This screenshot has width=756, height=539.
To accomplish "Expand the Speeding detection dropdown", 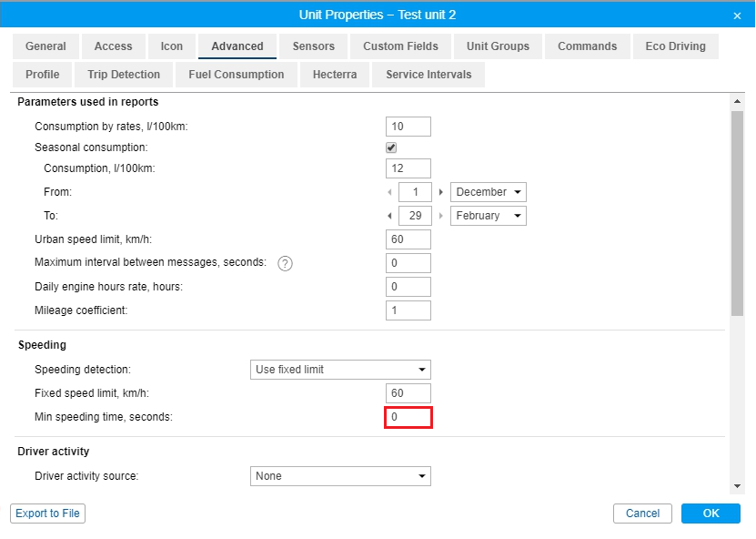I will pyautogui.click(x=340, y=370).
